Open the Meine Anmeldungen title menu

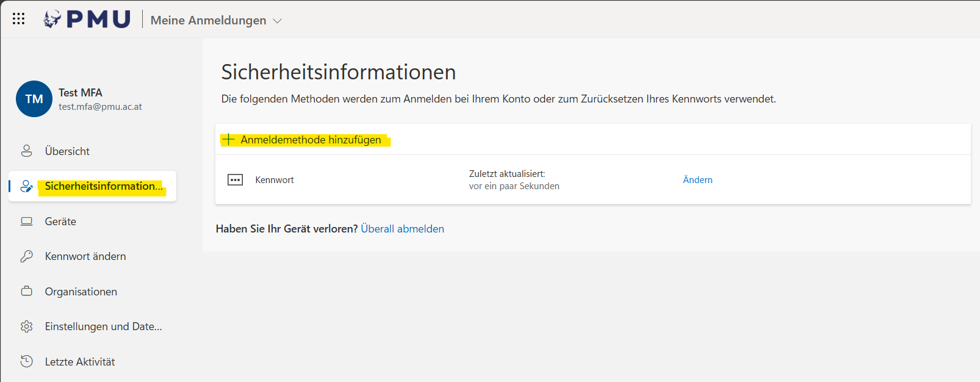[208, 20]
